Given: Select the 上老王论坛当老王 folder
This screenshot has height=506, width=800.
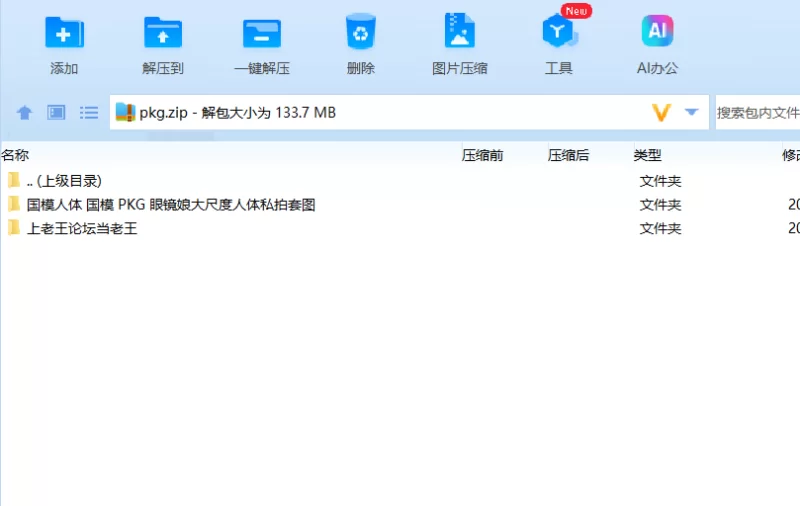Looking at the screenshot, I should (82, 229).
